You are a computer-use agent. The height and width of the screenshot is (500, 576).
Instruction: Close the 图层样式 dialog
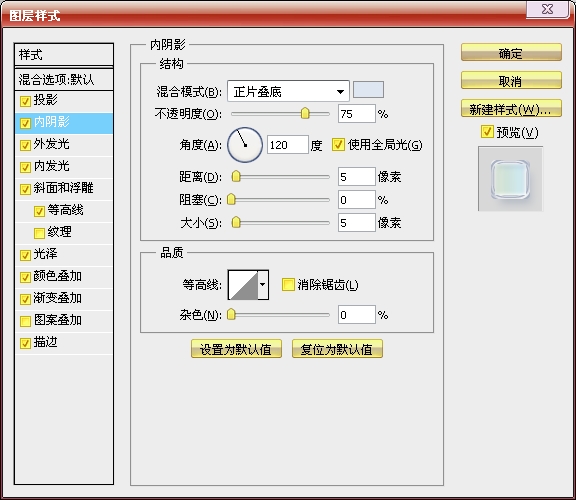pos(548,9)
